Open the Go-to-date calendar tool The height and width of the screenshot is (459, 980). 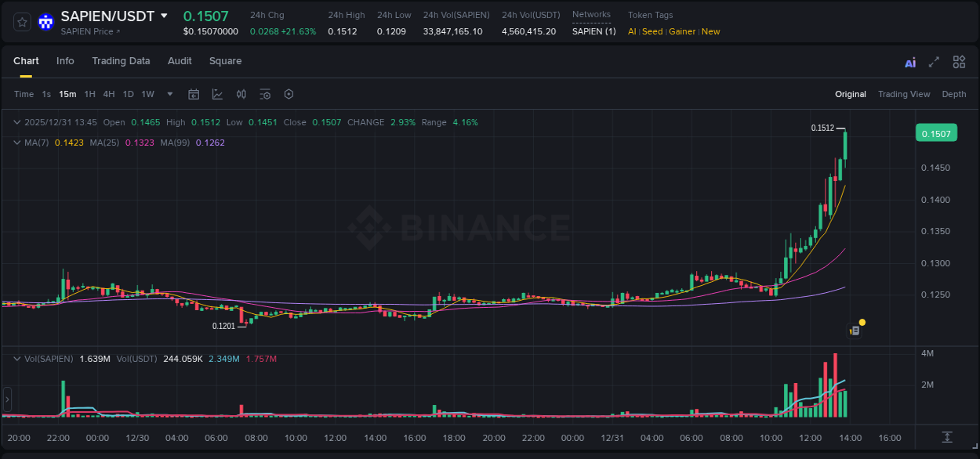194,94
